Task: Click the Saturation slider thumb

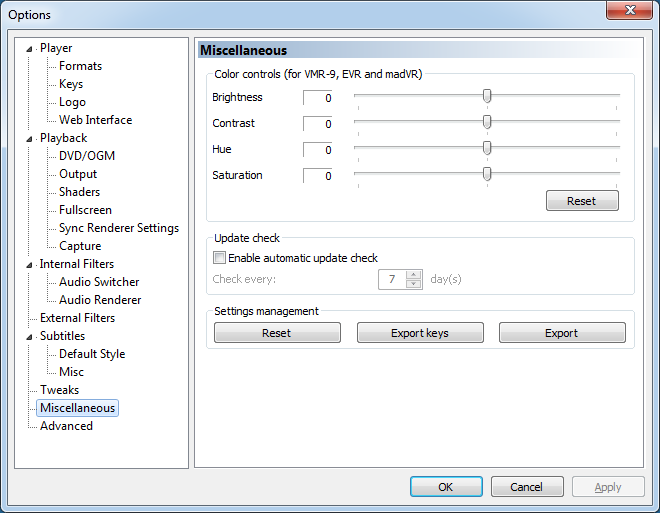Action: tap(487, 174)
